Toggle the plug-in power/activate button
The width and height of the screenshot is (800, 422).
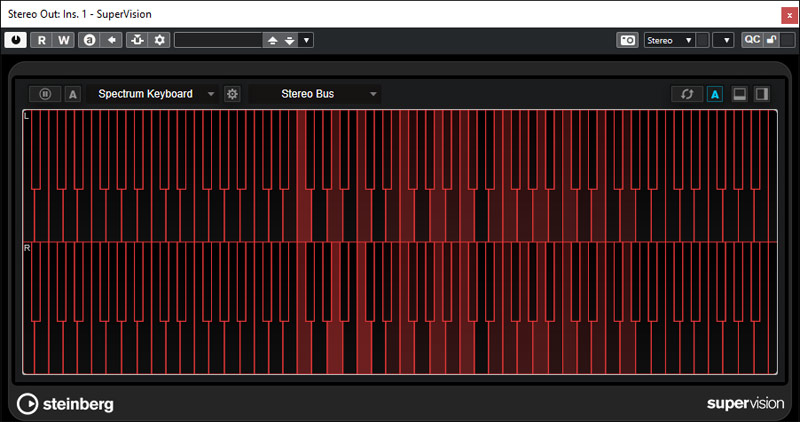coord(16,40)
